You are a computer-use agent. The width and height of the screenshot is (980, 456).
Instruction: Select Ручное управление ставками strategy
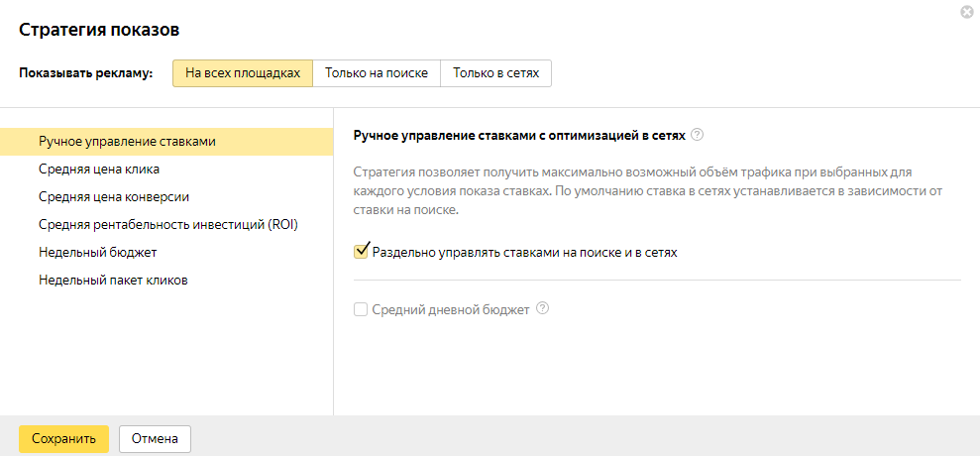click(166, 142)
